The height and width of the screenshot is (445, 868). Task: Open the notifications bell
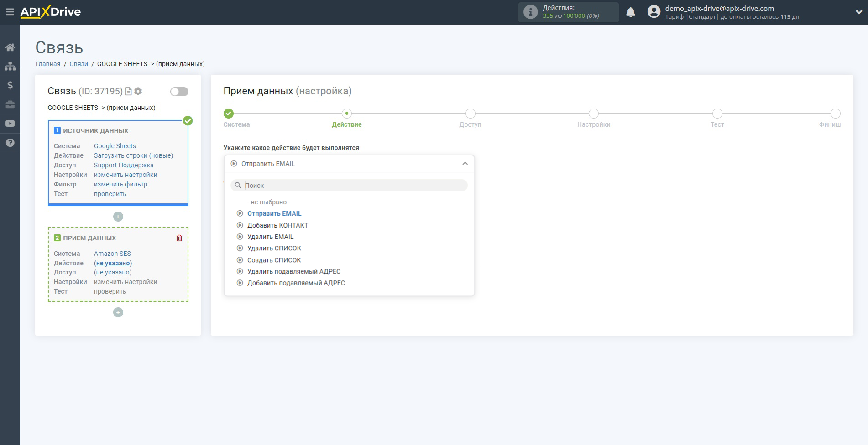click(x=631, y=12)
